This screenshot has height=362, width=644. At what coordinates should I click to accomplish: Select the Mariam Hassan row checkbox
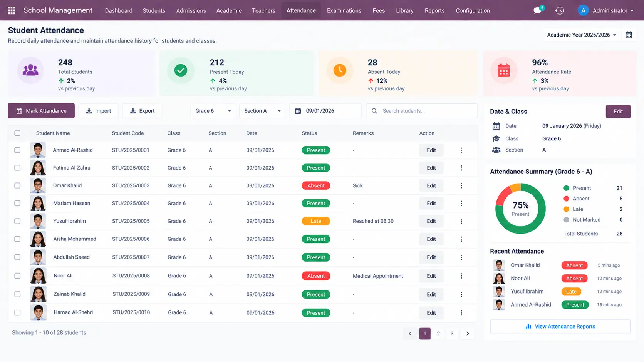pyautogui.click(x=17, y=203)
